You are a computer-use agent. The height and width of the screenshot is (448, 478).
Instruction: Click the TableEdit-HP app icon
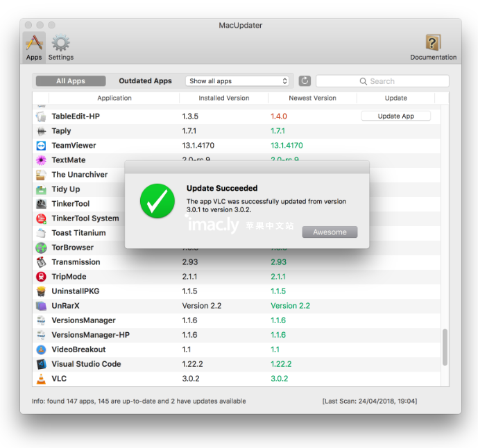(x=41, y=117)
